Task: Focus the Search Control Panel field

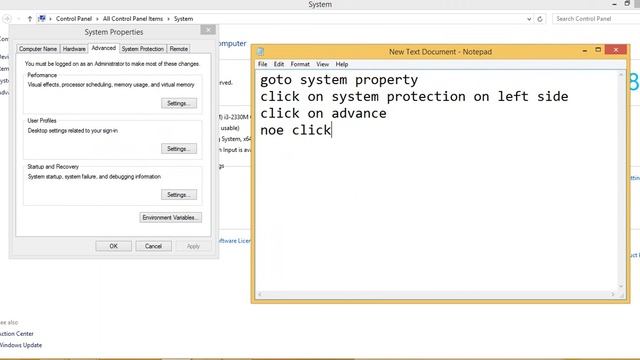Action: (x=596, y=19)
